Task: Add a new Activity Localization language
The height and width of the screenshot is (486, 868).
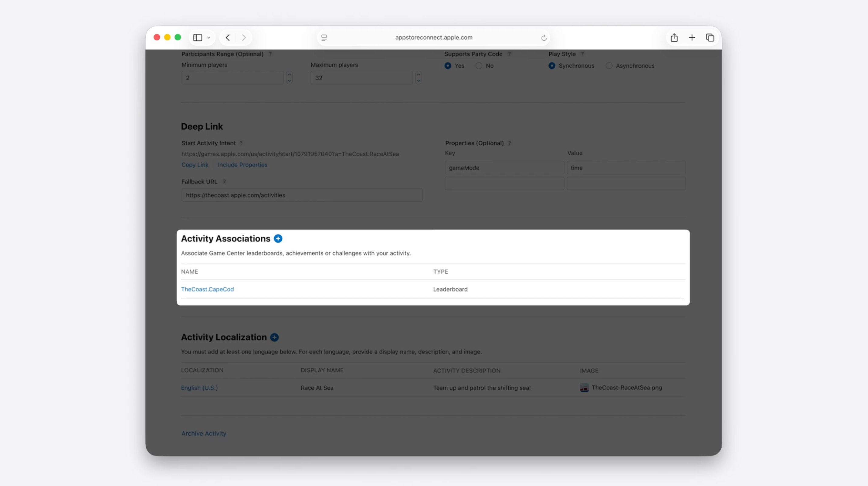Action: pyautogui.click(x=274, y=337)
